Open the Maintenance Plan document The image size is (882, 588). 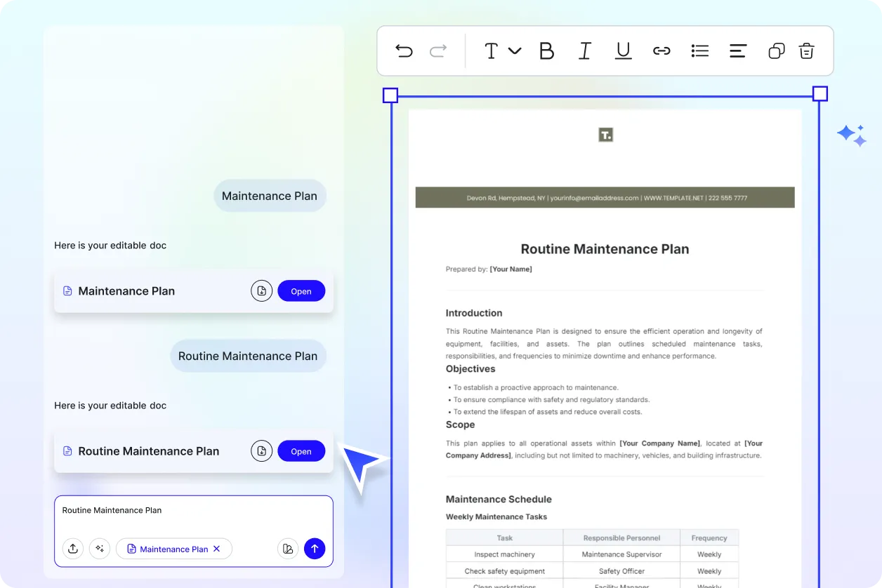click(x=301, y=291)
